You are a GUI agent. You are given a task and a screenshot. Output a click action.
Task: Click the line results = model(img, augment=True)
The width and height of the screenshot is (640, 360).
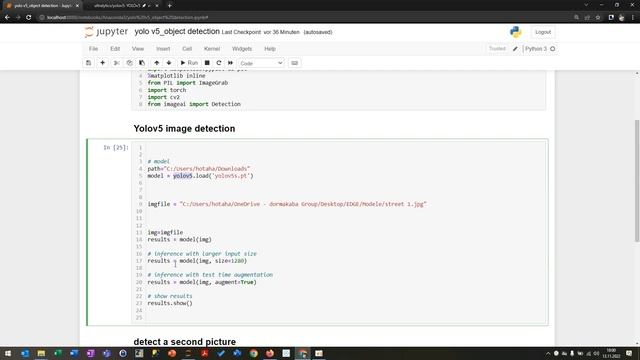click(x=202, y=282)
